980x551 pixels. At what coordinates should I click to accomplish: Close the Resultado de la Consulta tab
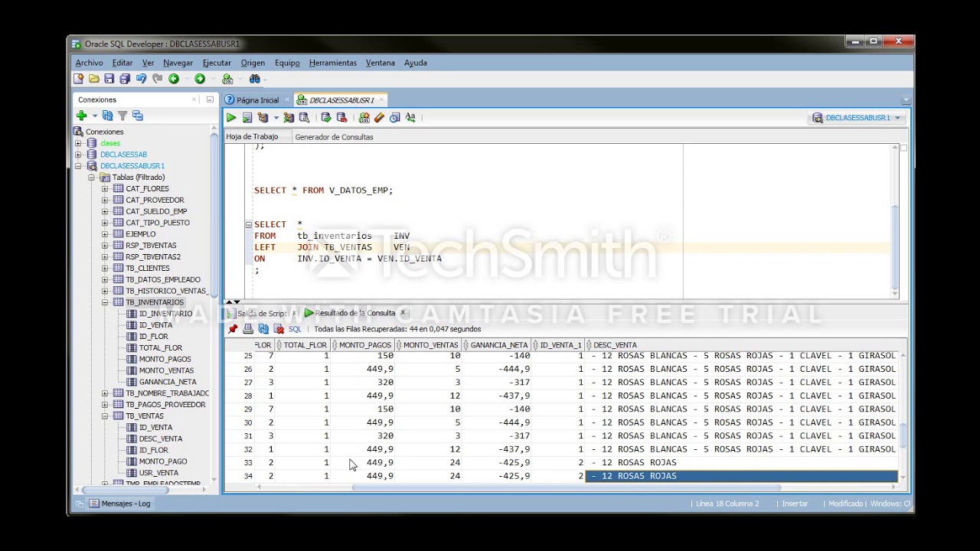tap(403, 313)
